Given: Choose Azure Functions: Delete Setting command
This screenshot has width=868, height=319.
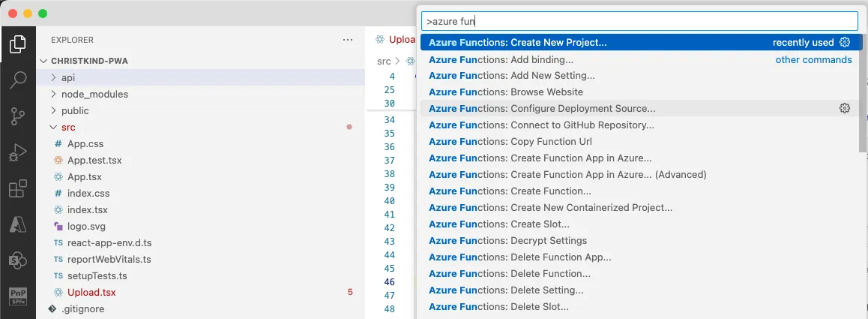Looking at the screenshot, I should [641, 290].
